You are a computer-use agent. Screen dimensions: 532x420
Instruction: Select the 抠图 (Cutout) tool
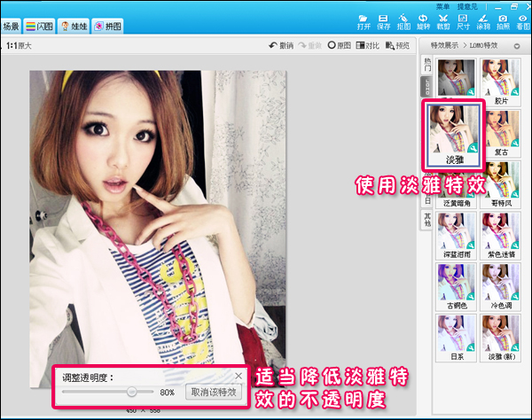tap(403, 21)
